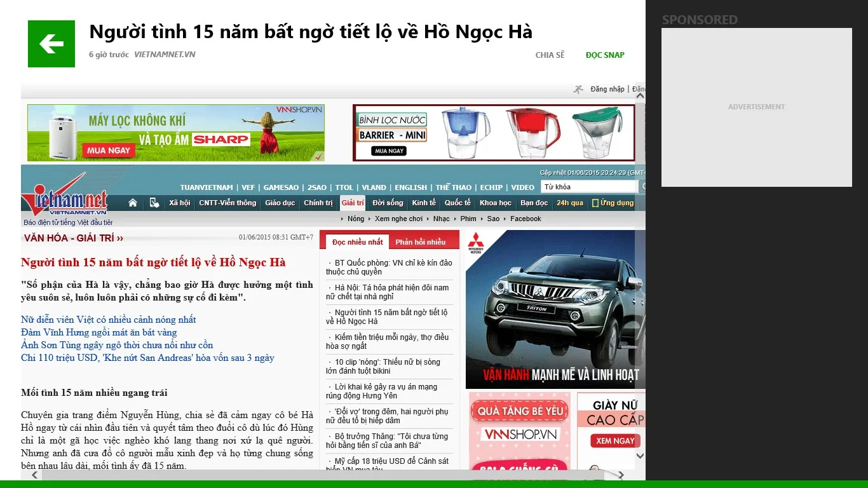
Task: Open VEF top link
Action: pyautogui.click(x=248, y=187)
